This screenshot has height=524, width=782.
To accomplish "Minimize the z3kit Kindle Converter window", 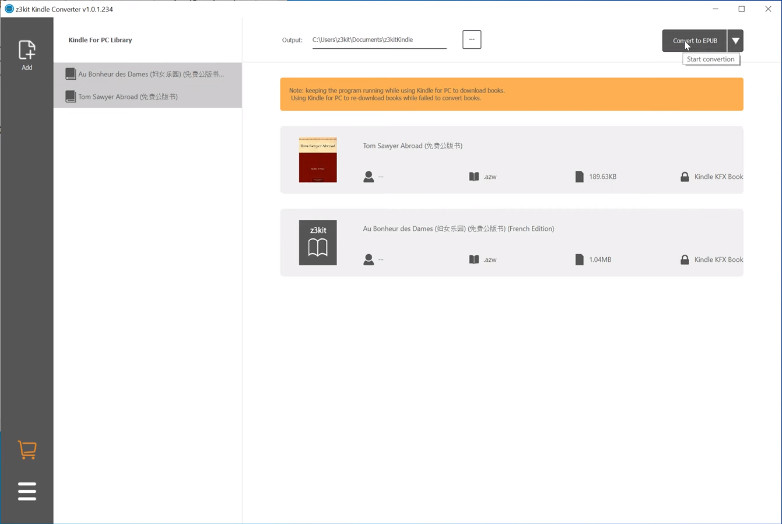I will (x=715, y=8).
